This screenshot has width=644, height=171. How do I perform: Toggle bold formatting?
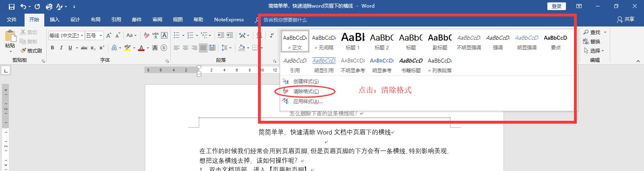pos(52,48)
